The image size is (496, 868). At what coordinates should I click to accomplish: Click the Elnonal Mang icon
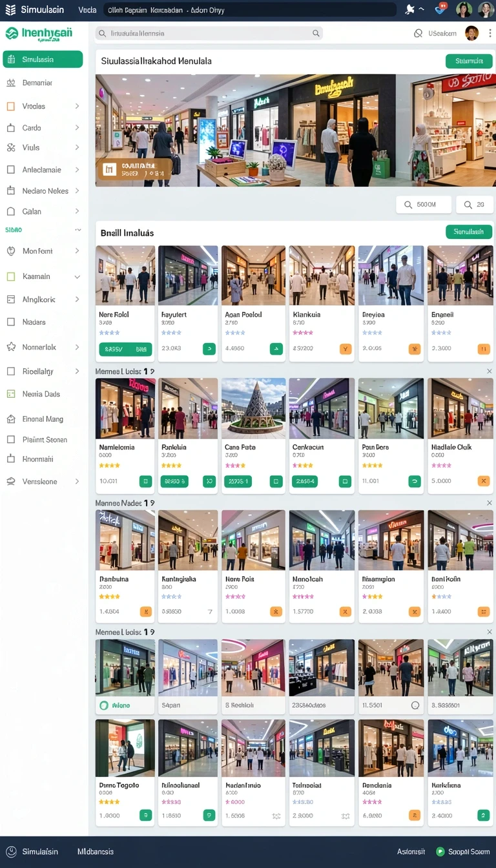point(10,419)
